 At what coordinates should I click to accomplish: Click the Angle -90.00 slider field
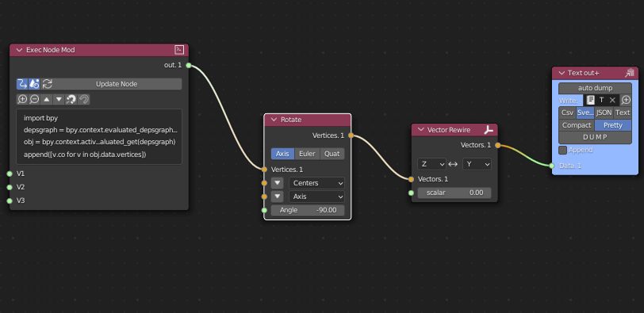coord(308,211)
